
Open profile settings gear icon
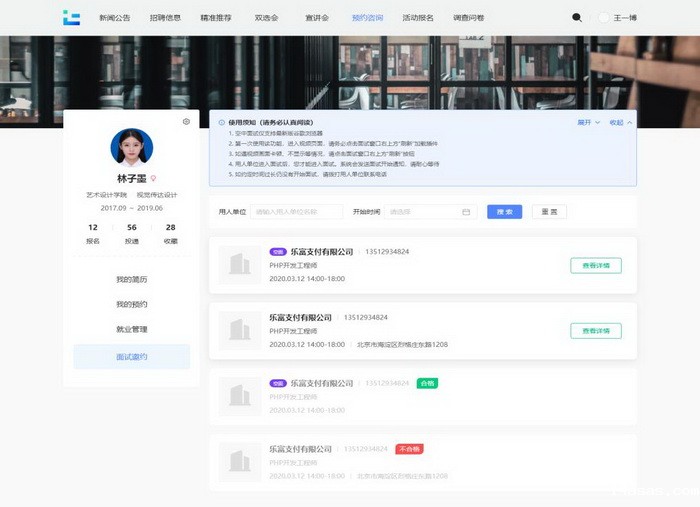(186, 122)
